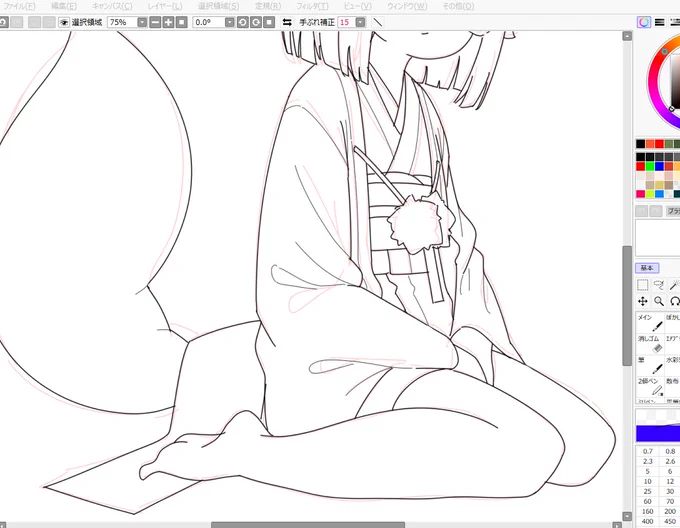Expand the 手ぶれ補正 stabilizer dropdown
Viewport: 680px width, 528px height.
(360, 22)
